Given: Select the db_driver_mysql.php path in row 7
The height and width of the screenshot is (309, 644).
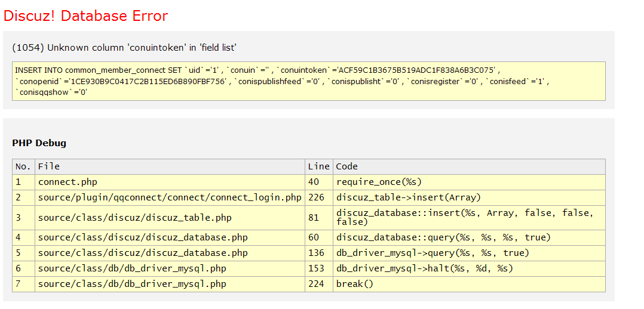Looking at the screenshot, I should pos(132,284).
